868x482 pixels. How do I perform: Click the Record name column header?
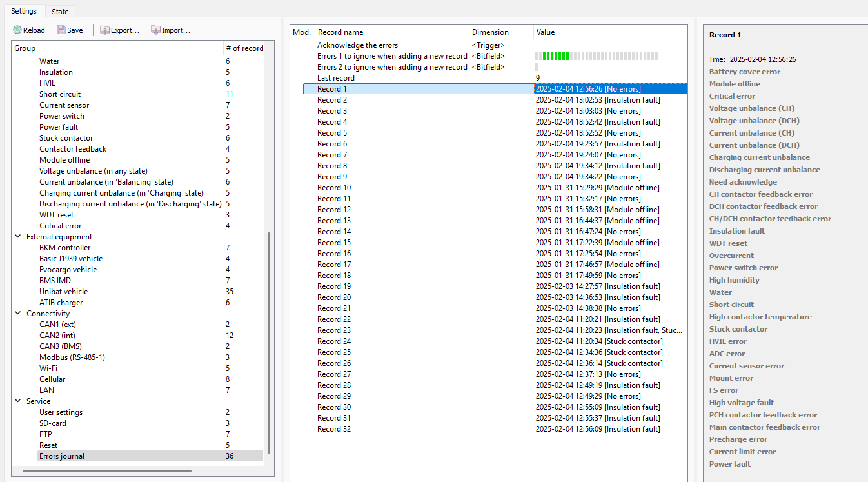coord(392,32)
